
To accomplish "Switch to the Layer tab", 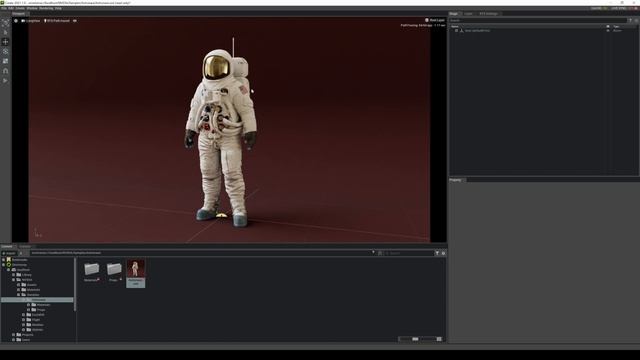I will click(x=468, y=14).
